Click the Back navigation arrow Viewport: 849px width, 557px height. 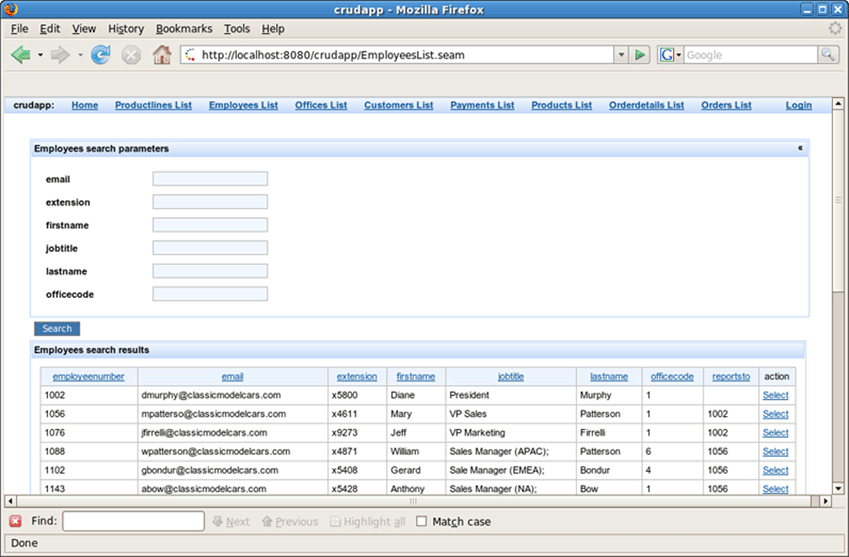(20, 55)
